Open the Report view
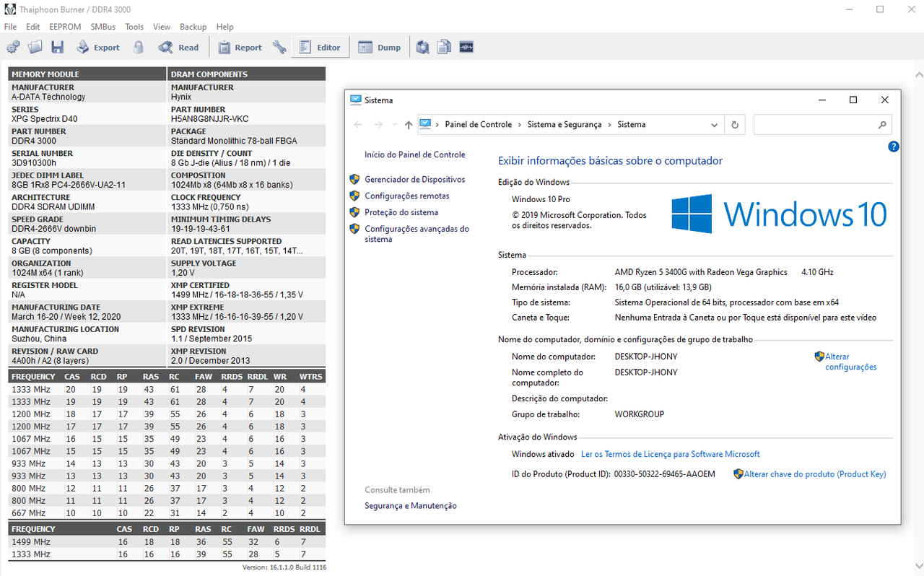The height and width of the screenshot is (576, 924). pyautogui.click(x=240, y=48)
